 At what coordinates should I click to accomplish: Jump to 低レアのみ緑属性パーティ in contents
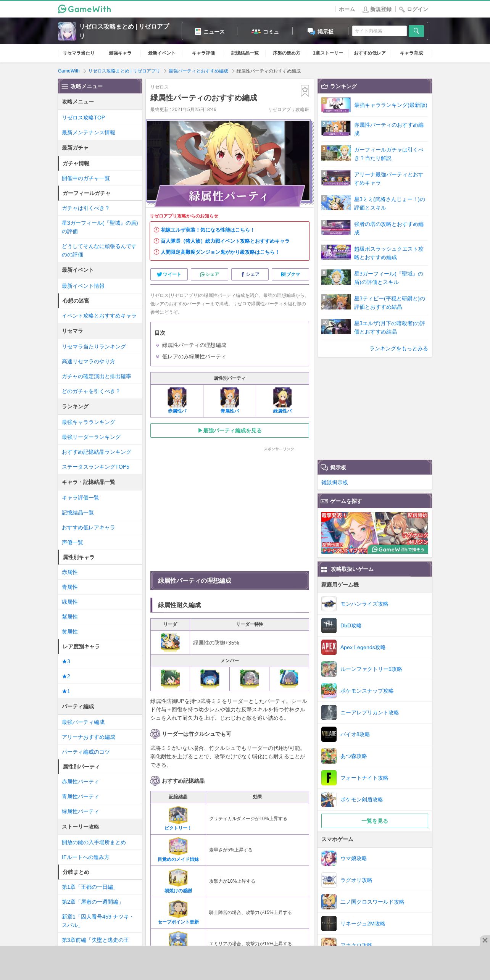pyautogui.click(x=194, y=356)
